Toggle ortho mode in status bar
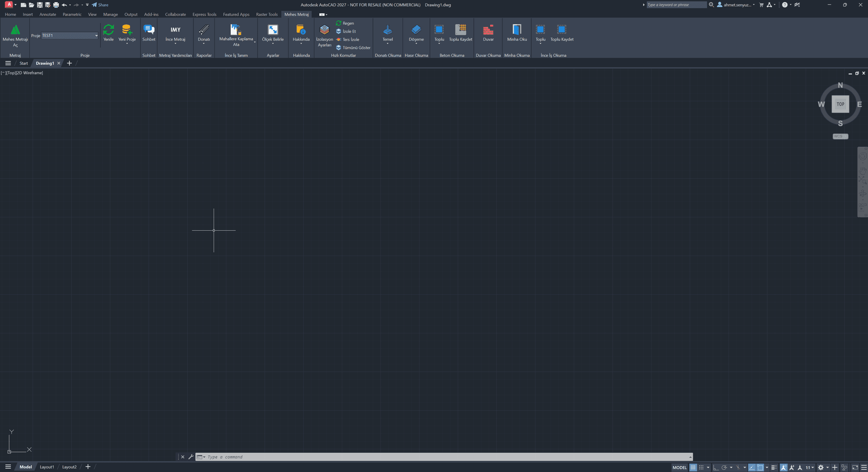Viewport: 868px width, 472px height. pyautogui.click(x=716, y=467)
